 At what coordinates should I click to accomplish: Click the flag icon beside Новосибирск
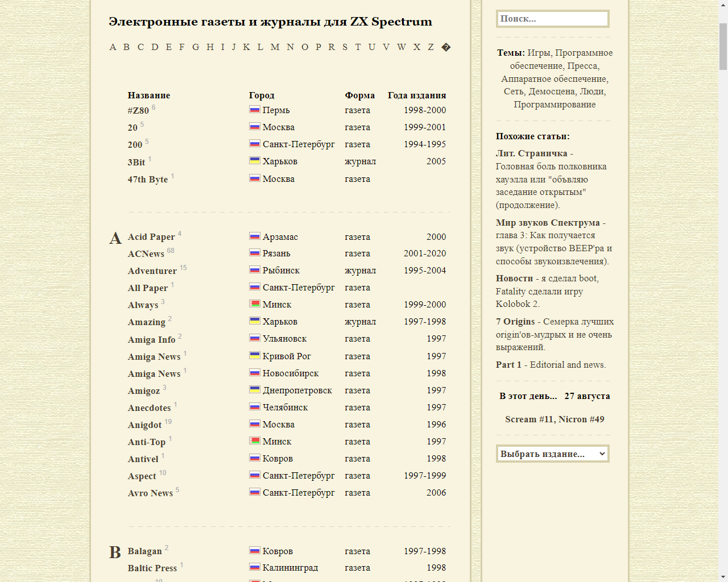click(x=255, y=373)
